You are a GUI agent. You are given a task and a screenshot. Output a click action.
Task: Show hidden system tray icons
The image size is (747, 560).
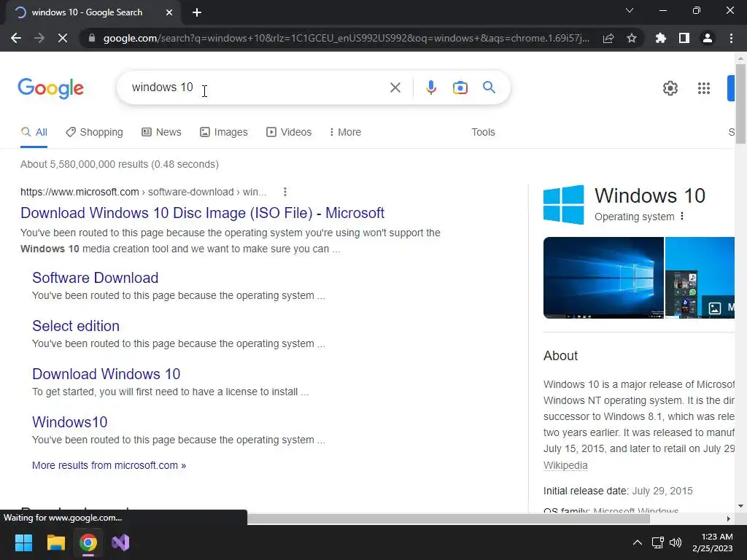(x=637, y=542)
